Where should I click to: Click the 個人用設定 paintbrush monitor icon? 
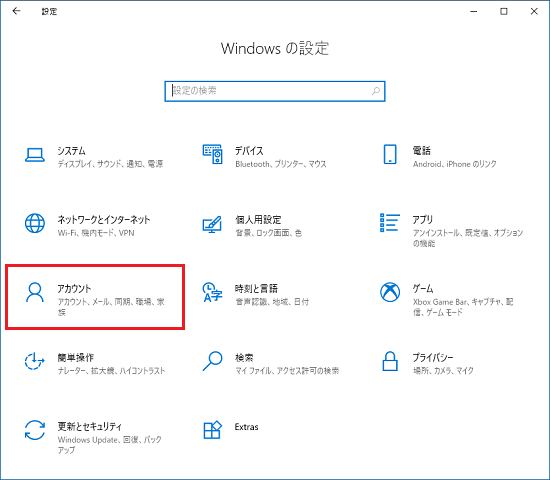[212, 224]
